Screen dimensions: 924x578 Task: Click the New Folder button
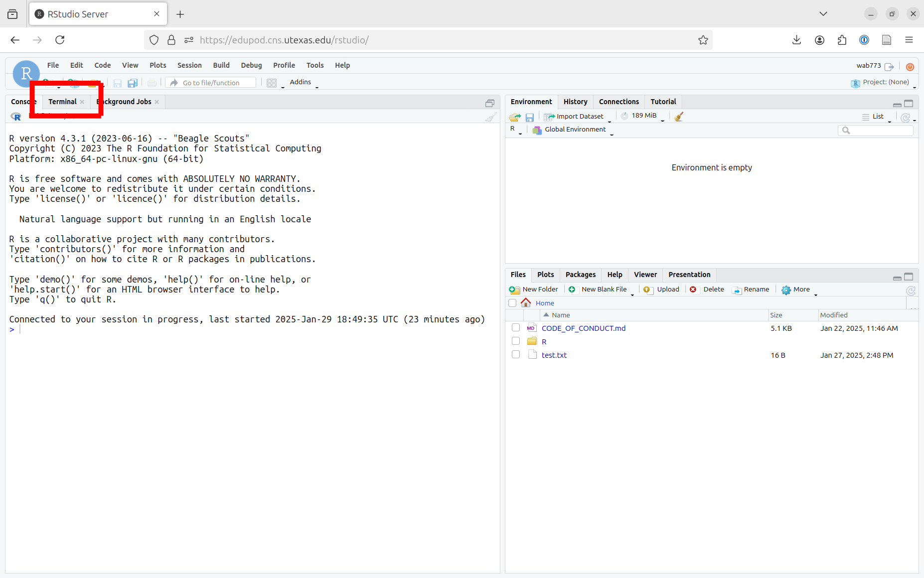(534, 289)
